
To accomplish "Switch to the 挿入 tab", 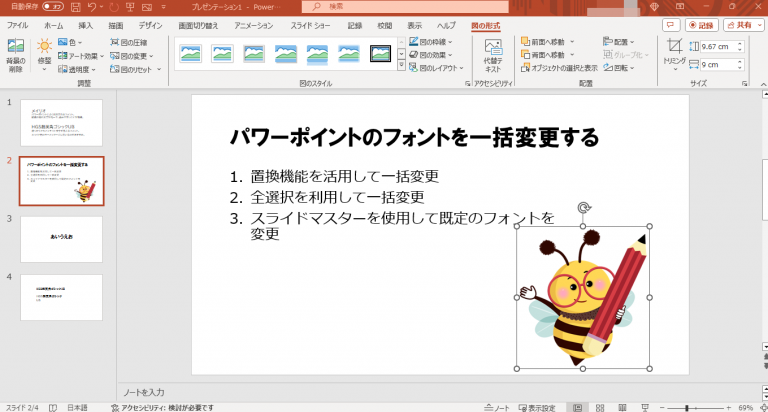I will point(85,25).
